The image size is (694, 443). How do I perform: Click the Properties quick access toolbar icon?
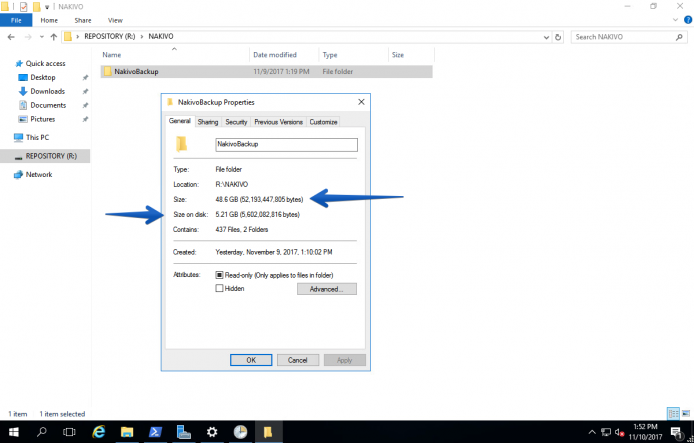(x=23, y=7)
